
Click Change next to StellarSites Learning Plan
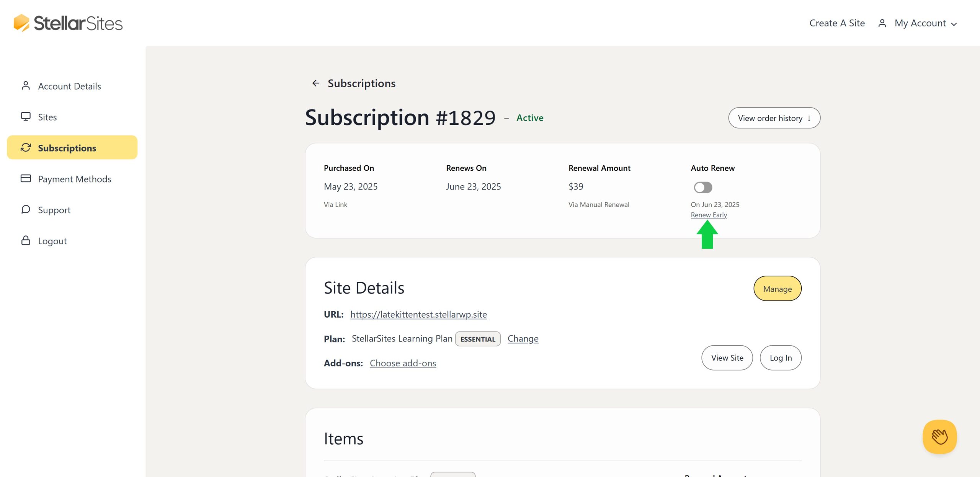pos(523,338)
